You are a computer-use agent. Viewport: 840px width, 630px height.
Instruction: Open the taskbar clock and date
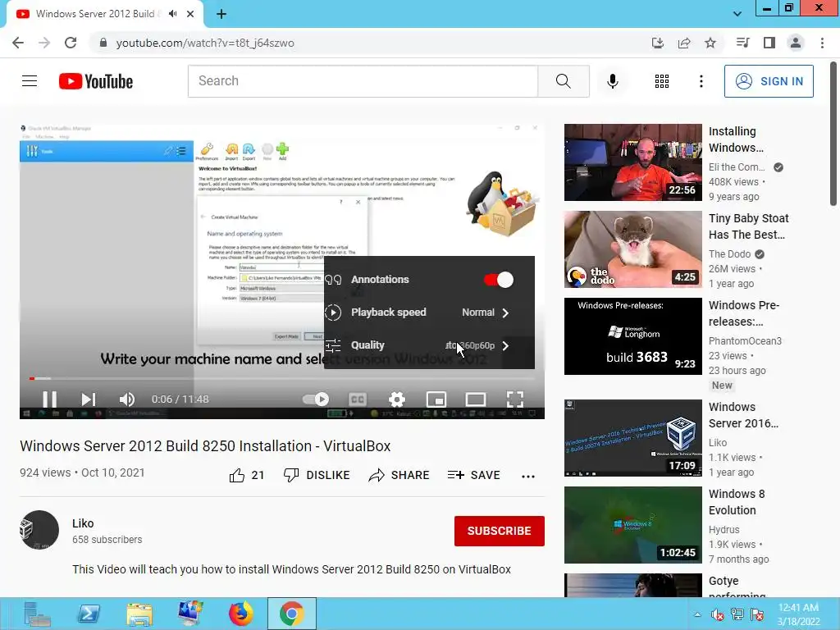798,614
